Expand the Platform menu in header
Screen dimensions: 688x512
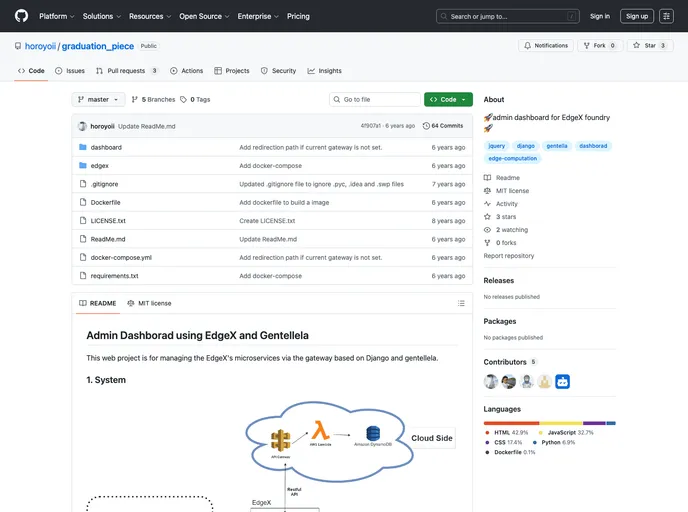[56, 16]
